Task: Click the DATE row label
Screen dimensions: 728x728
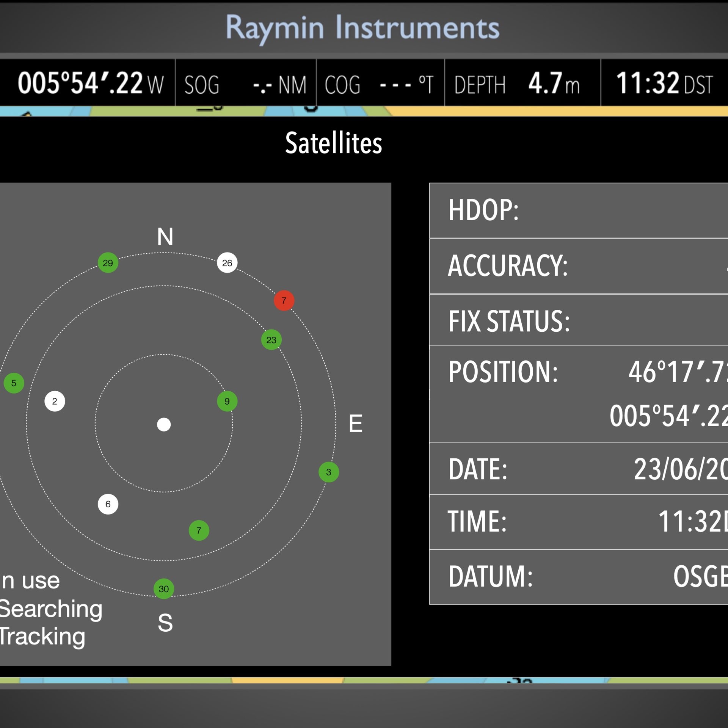Action: coord(478,469)
